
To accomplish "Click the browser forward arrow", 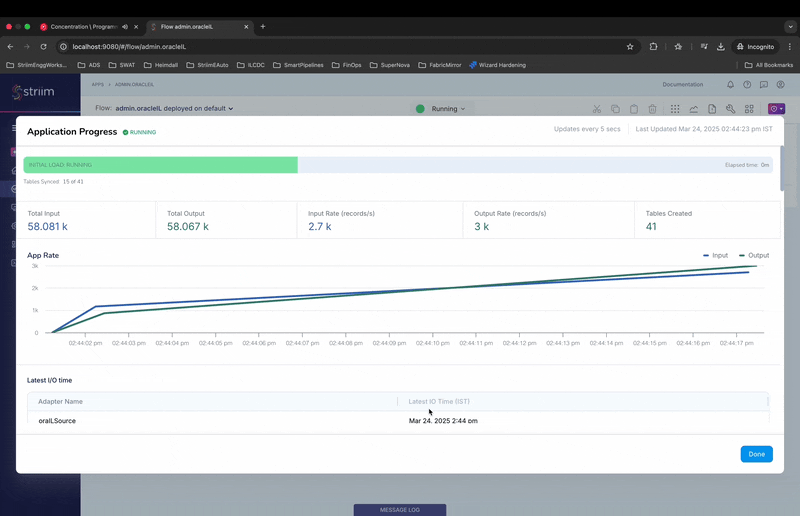I will click(27, 46).
